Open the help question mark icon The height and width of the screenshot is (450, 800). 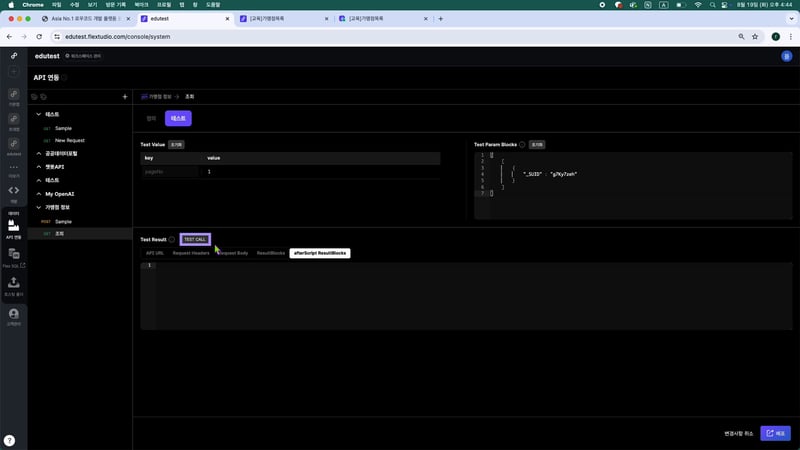pos(9,440)
